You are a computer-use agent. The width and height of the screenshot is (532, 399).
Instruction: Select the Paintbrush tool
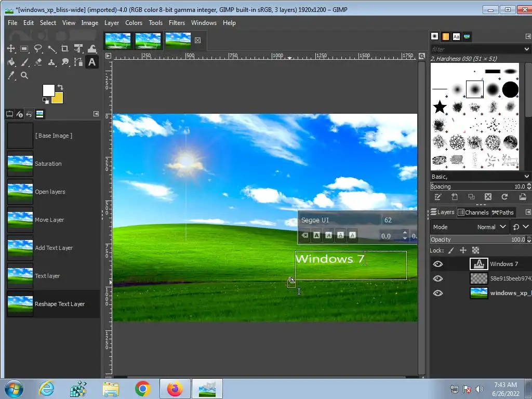coord(24,62)
